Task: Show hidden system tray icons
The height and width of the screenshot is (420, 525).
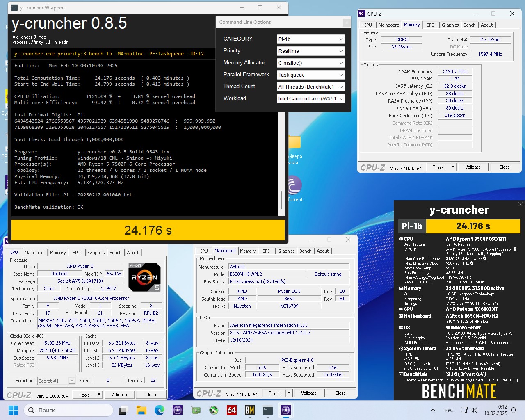Action: (x=433, y=410)
